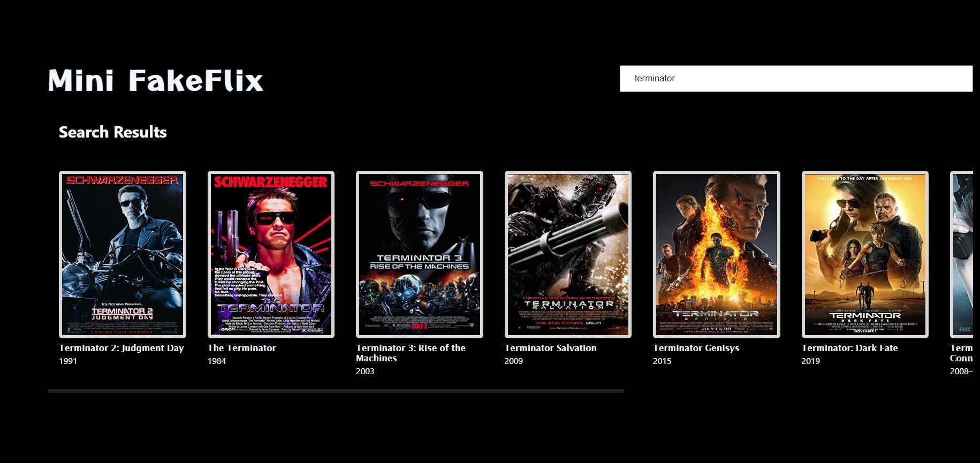Click the search box containing "terminator"
Image resolution: width=980 pixels, height=463 pixels.
[x=796, y=79]
